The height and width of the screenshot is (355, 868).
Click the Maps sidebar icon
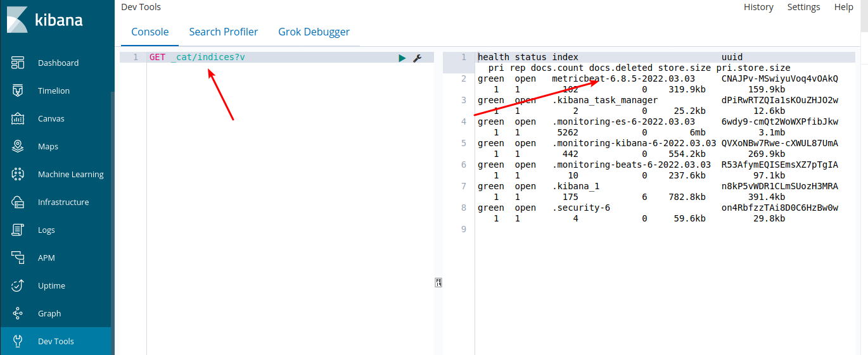(18, 146)
